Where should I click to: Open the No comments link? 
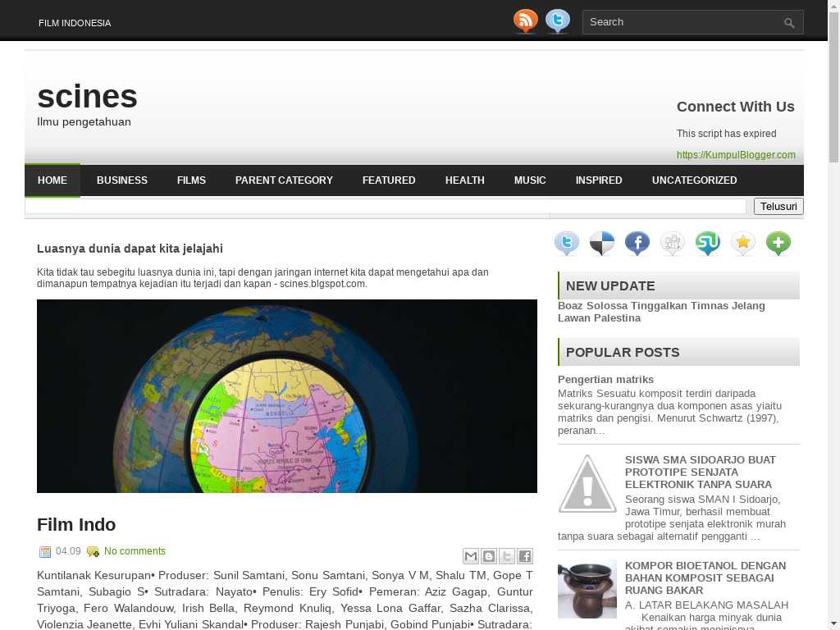point(135,551)
